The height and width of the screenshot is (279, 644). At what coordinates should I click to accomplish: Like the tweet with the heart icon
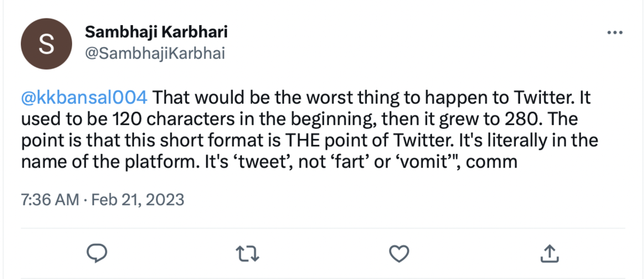click(397, 253)
